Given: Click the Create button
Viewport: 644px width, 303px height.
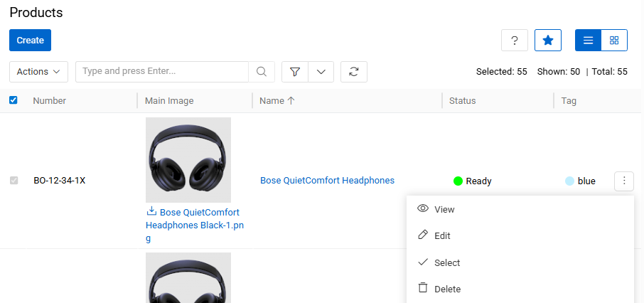Looking at the screenshot, I should point(30,41).
